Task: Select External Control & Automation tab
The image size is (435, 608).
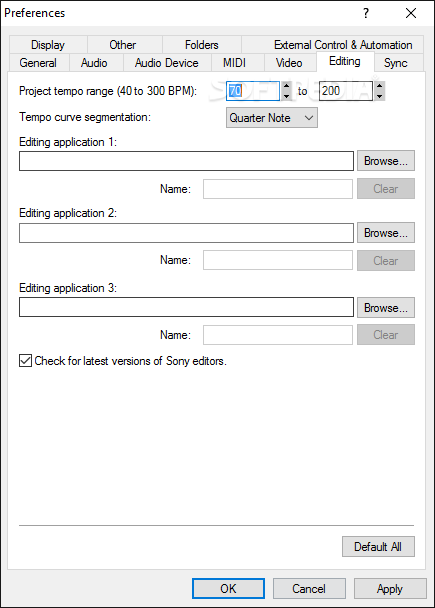Action: pyautogui.click(x=332, y=45)
